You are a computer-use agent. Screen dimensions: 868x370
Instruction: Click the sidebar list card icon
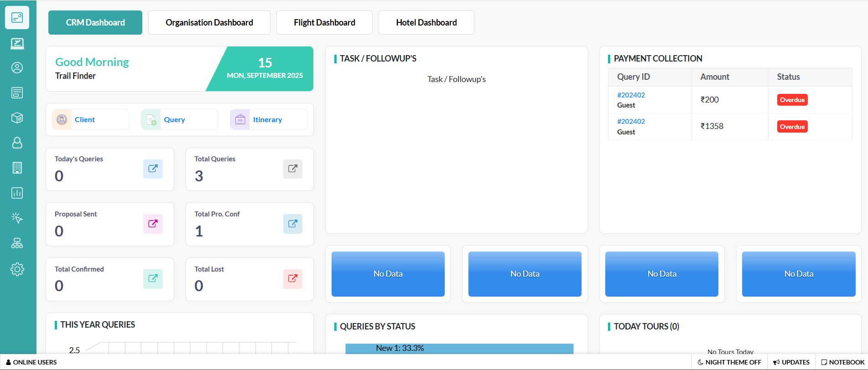(x=17, y=93)
